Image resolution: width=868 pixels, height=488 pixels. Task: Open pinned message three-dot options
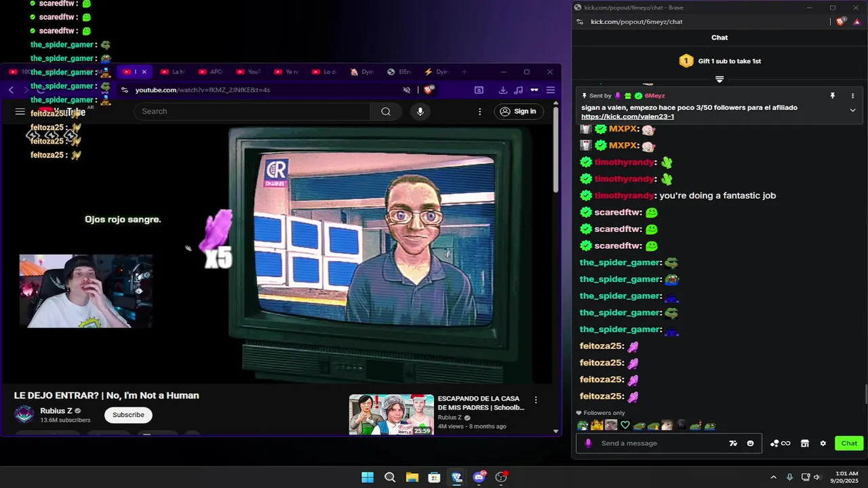(x=852, y=96)
